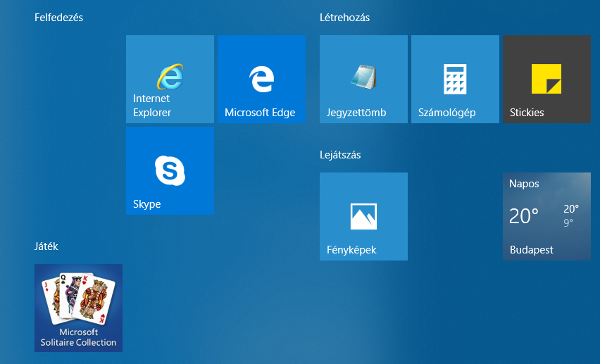Select the Lejátszás group heading

click(x=340, y=155)
